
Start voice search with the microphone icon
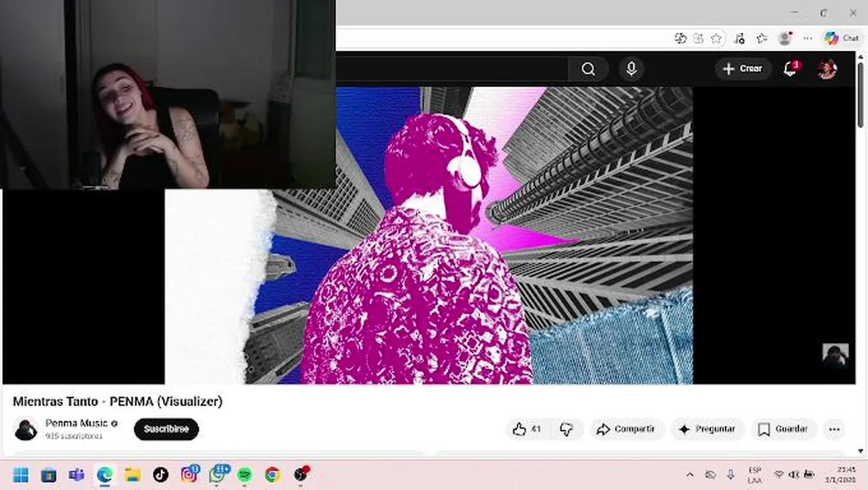[x=631, y=69]
